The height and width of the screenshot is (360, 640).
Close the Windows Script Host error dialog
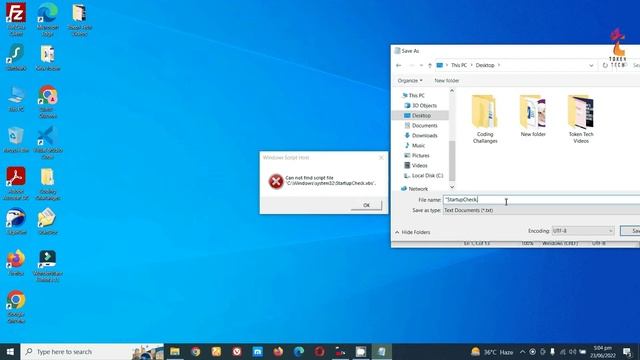coord(381,158)
